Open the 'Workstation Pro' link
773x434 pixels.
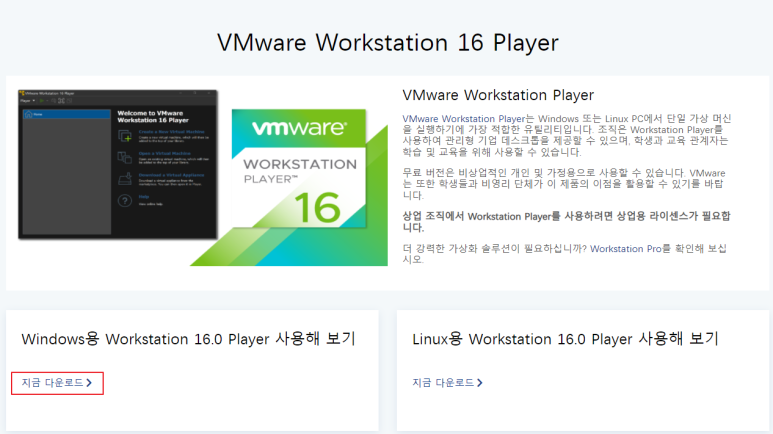click(x=626, y=249)
